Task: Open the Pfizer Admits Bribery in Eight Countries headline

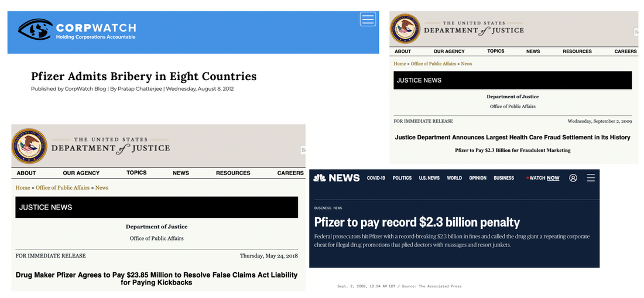Action: 143,77
